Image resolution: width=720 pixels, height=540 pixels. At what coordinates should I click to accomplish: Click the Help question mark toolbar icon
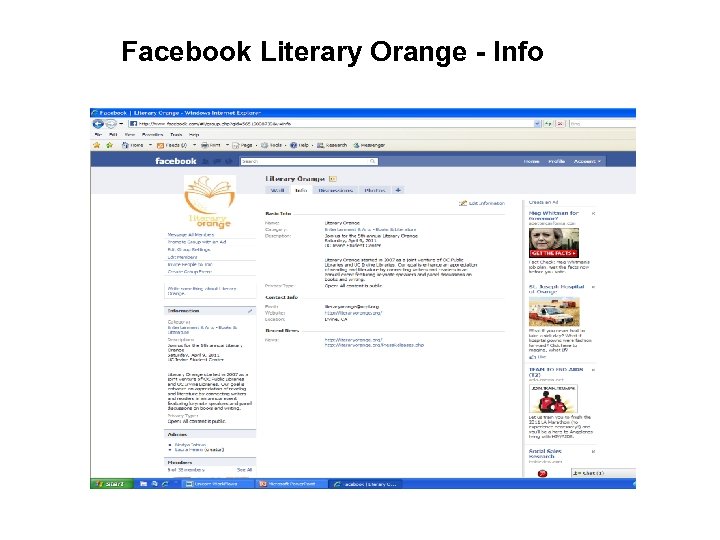click(293, 145)
